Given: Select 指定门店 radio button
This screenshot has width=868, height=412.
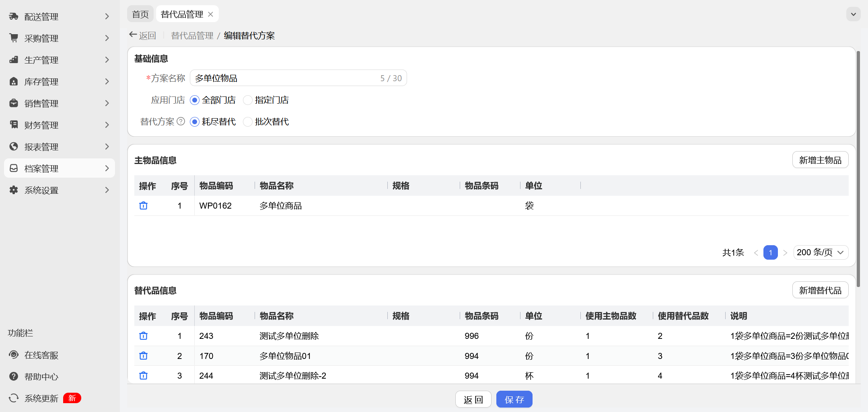Looking at the screenshot, I should coord(248,100).
